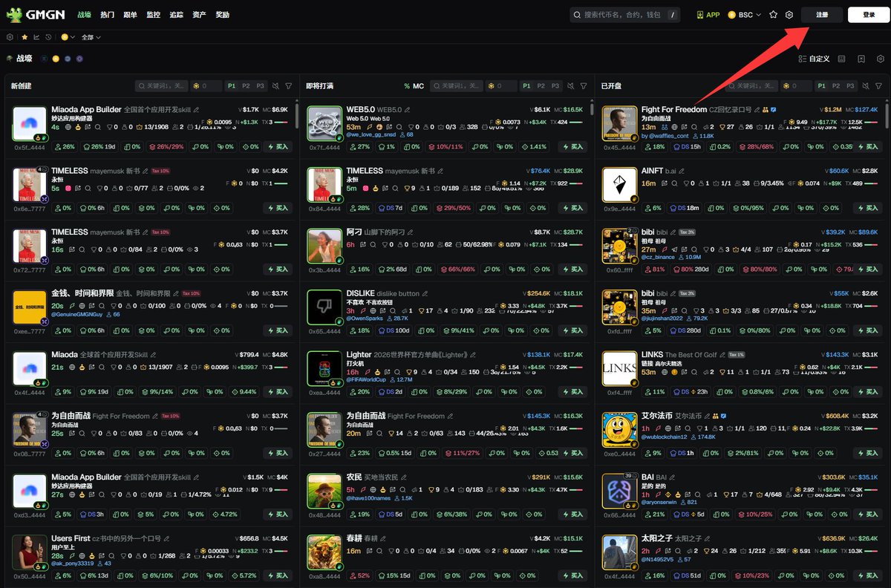
Task: Click the 注册 register button
Action: [x=822, y=14]
